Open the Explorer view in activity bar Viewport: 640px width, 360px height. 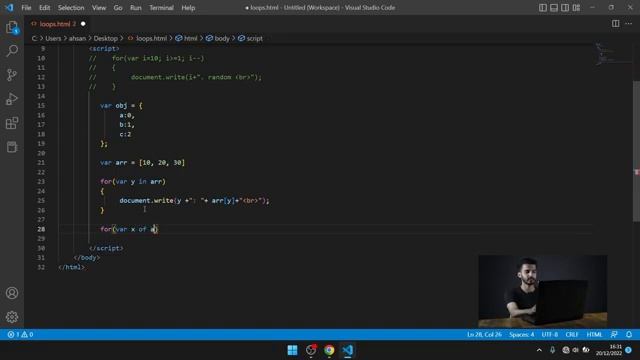(x=12, y=27)
